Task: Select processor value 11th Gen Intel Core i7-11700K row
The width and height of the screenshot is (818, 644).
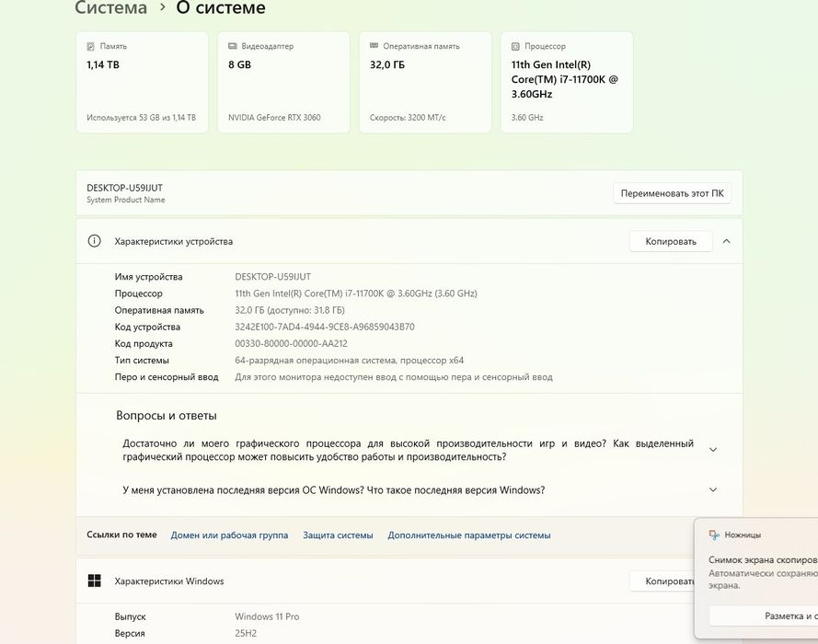Action: click(356, 293)
